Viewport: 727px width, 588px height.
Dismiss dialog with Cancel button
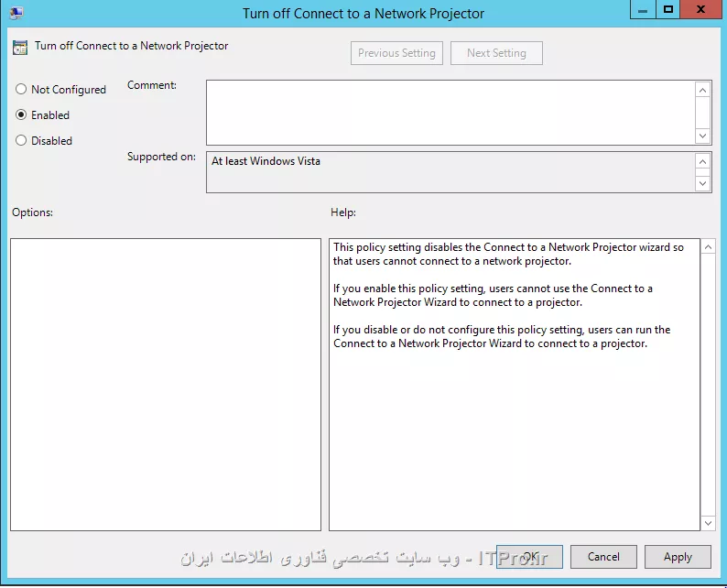pos(603,557)
